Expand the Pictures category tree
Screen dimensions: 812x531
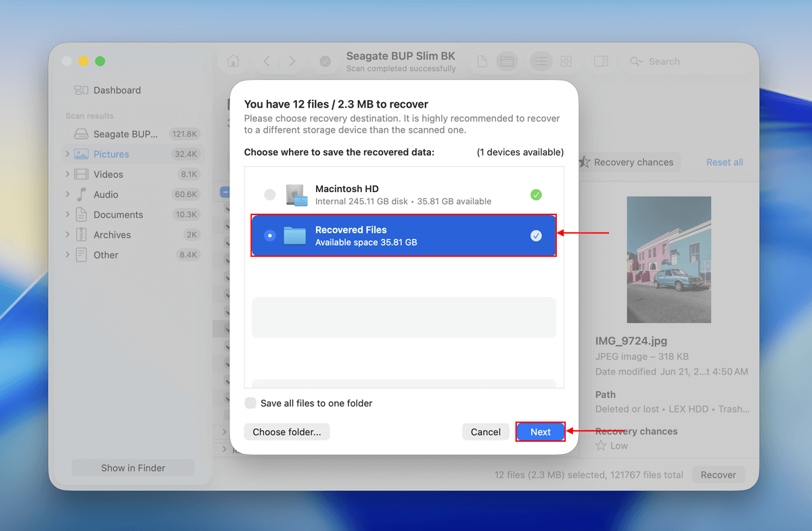68,154
